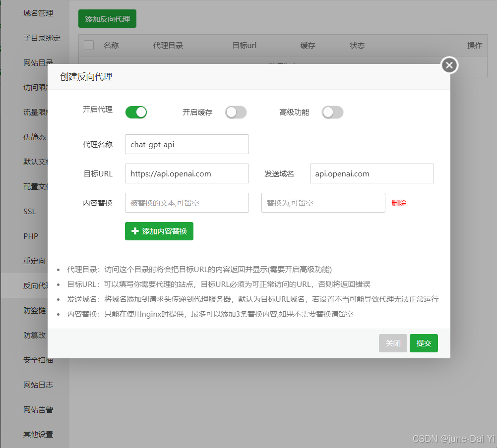Click the 代理目录 column header
Screen dimensions: 497x448
(168, 45)
